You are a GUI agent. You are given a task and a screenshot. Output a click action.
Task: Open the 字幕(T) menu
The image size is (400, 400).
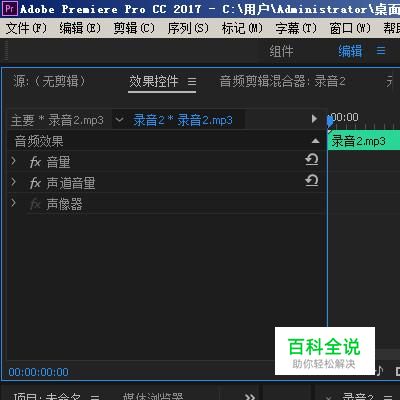(x=296, y=28)
